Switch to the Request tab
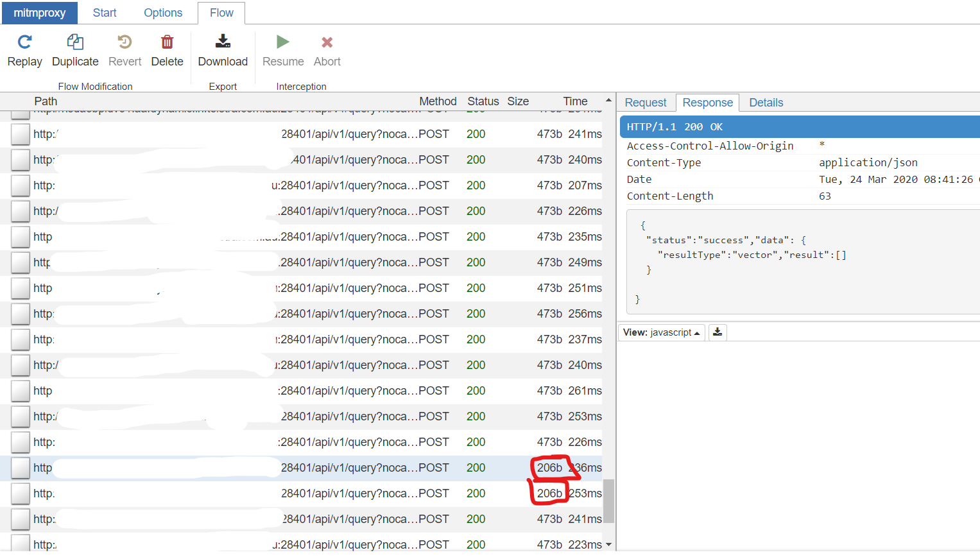Screen dimensions: 980x557 [x=646, y=103]
